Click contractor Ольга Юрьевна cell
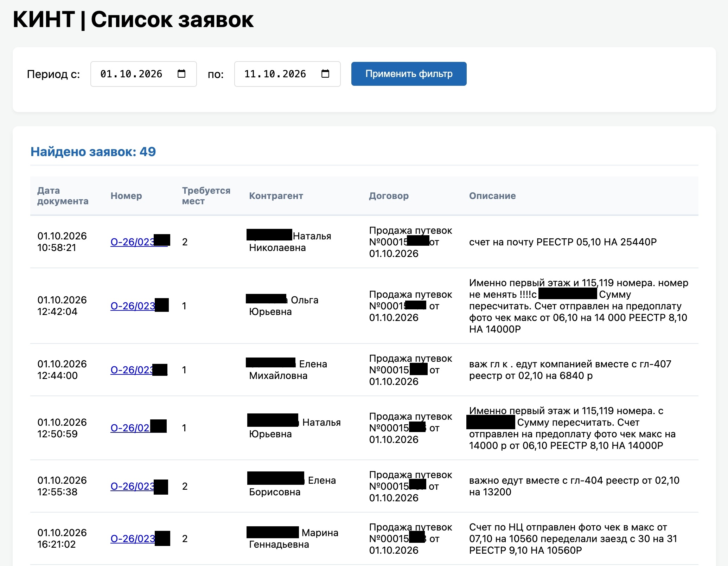Screen dimensions: 728x566 [283, 306]
